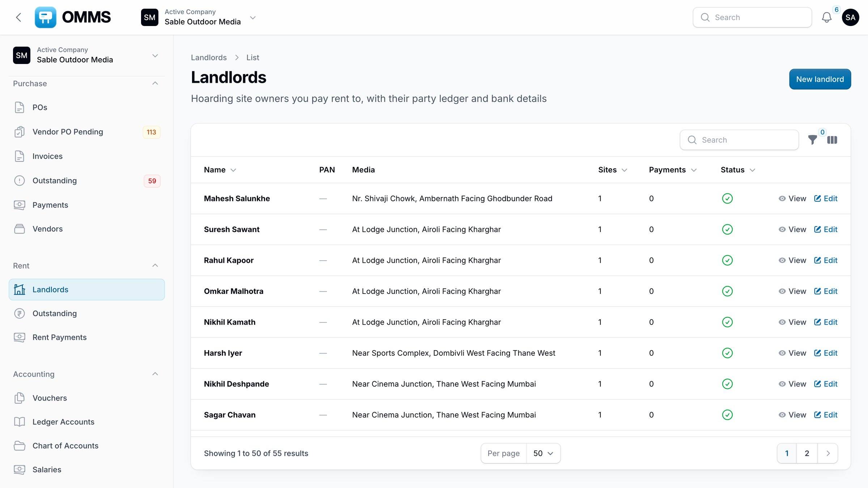Open POs in the sidebar
Viewport: 868px width, 488px height.
click(x=87, y=107)
